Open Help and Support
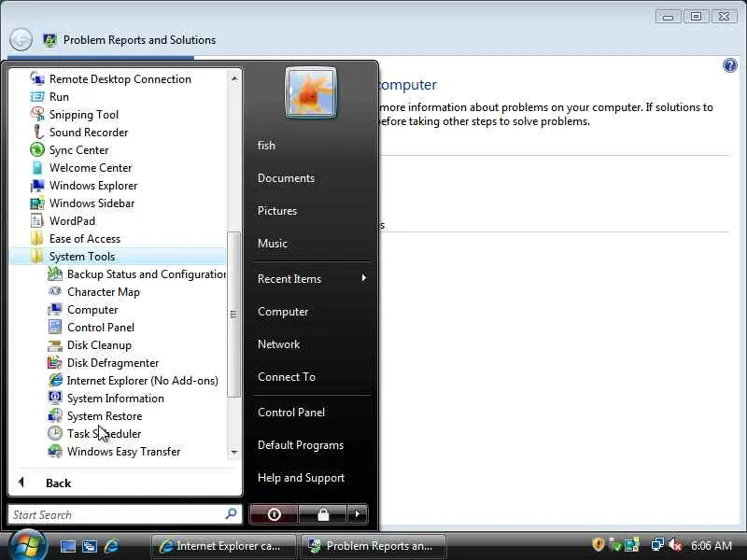 [301, 478]
